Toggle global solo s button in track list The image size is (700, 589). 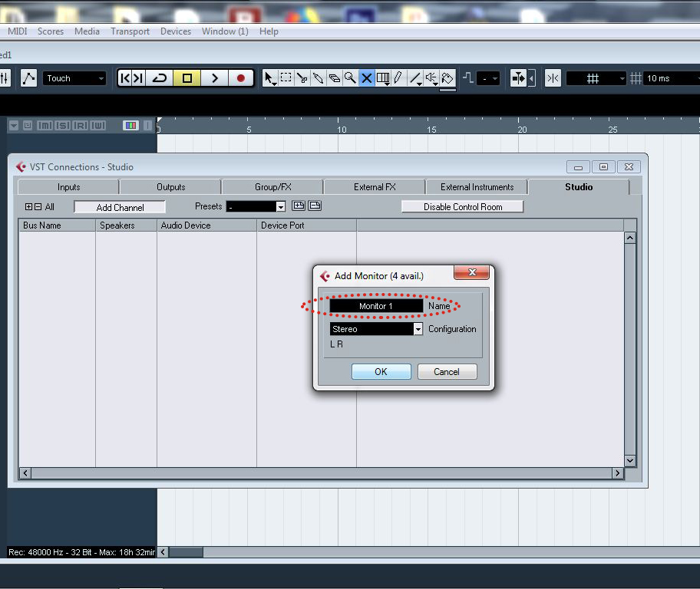point(62,126)
